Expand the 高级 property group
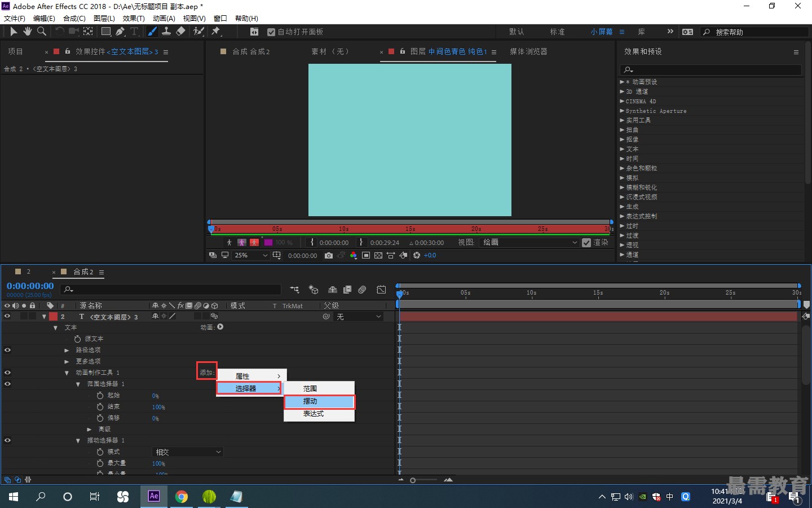The width and height of the screenshot is (812, 508). click(x=89, y=429)
